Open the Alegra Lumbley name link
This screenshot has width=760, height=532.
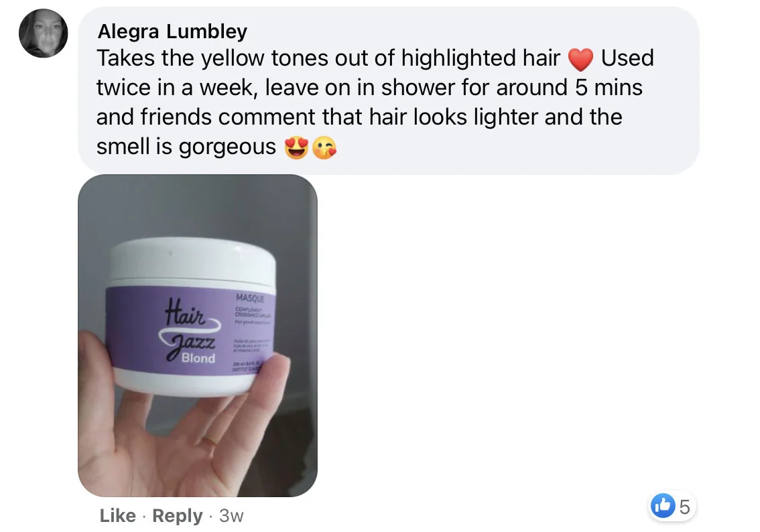click(x=172, y=31)
